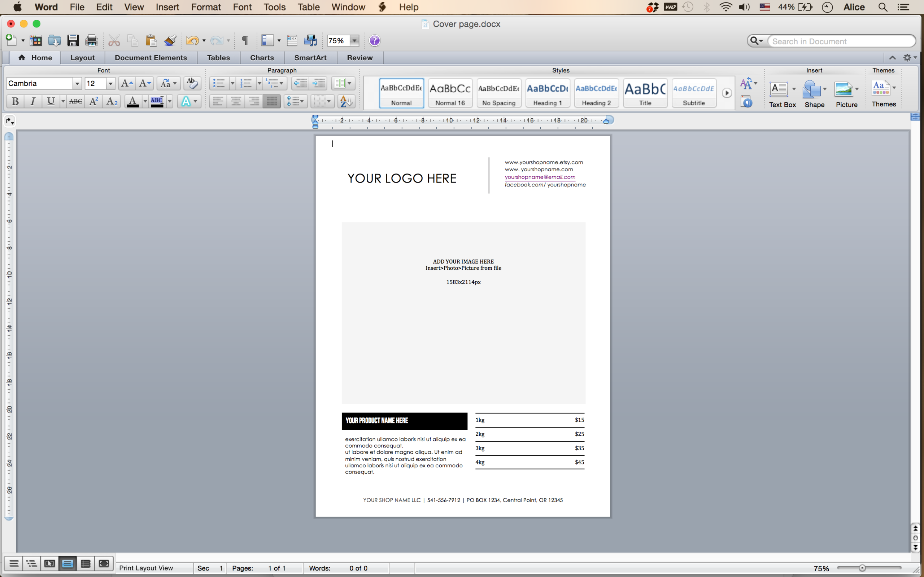This screenshot has width=924, height=577.
Task: Click the Format Painter brush icon
Action: [170, 40]
